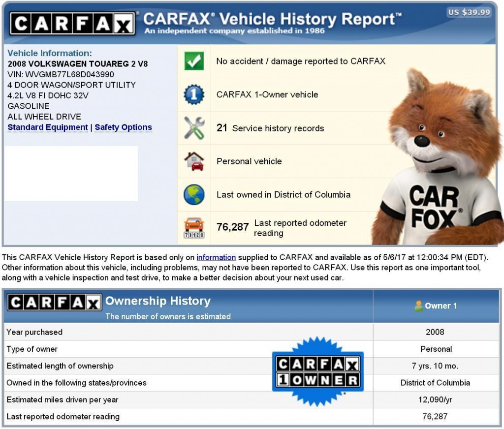Select 'No accident / damage reported to CARFAX'
Viewport: 504px width, 429px height.
pos(301,61)
